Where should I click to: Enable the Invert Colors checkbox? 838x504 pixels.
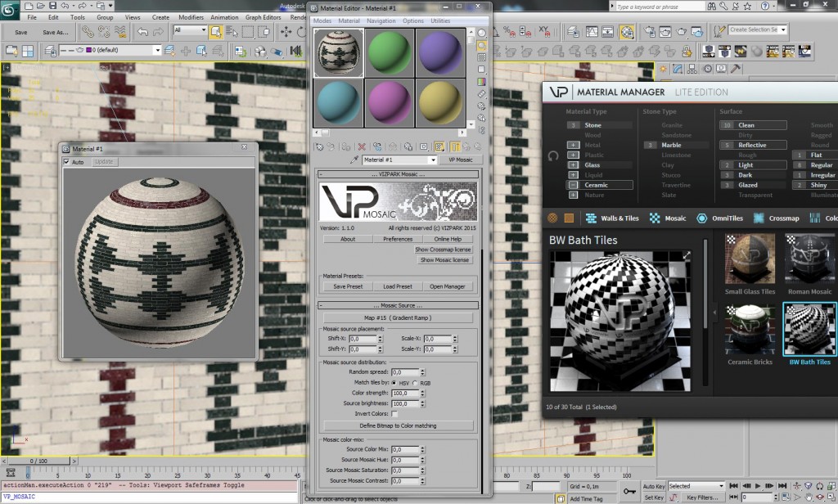click(x=394, y=414)
